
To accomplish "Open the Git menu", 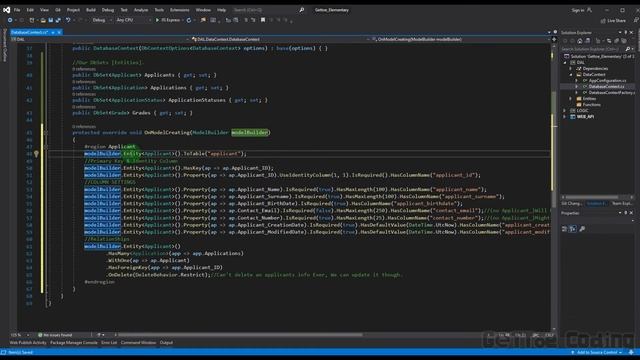I will point(58,10).
